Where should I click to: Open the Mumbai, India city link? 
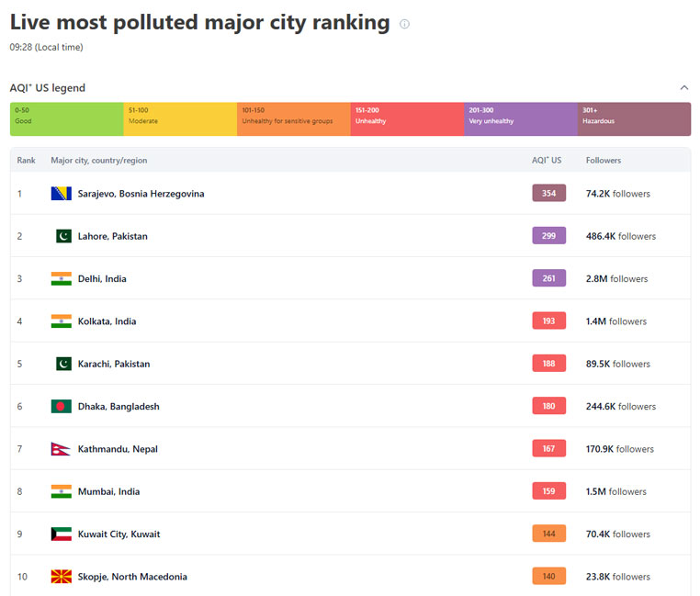(x=108, y=492)
